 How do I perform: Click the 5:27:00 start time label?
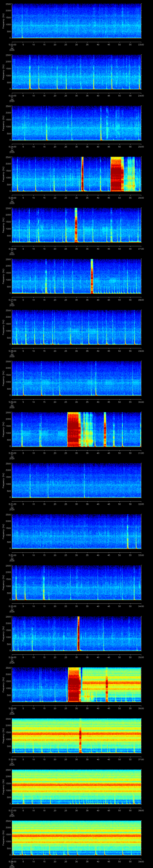point(12,300)
